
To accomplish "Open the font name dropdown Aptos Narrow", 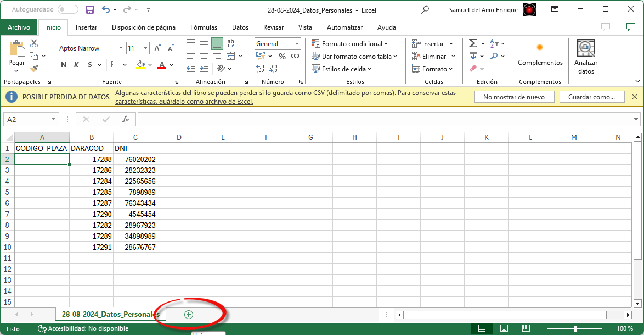I will 121,48.
